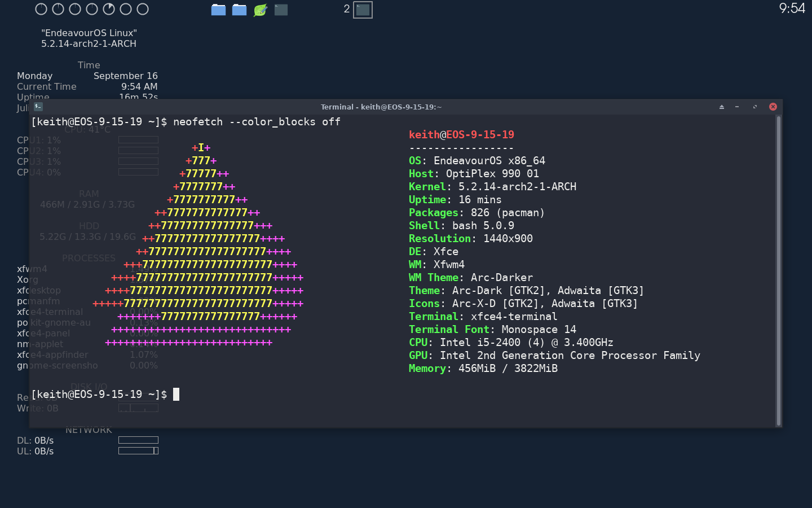Click the Theme: Arc-Dark line
The height and width of the screenshot is (508, 812).
tap(526, 291)
